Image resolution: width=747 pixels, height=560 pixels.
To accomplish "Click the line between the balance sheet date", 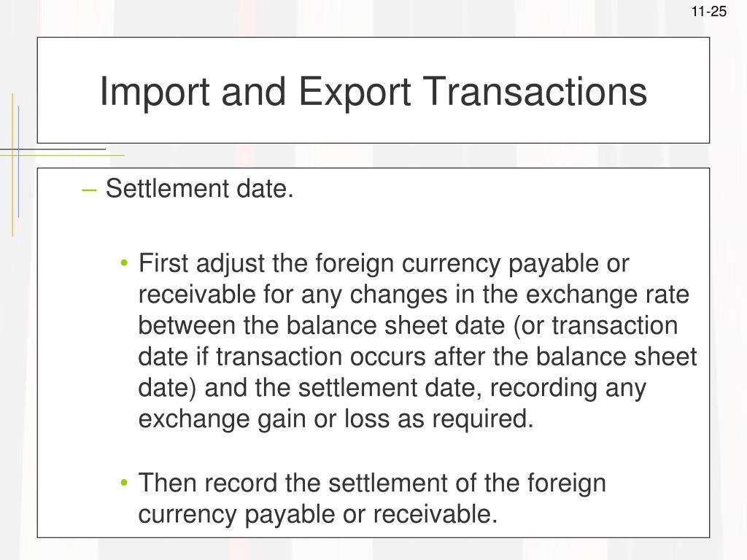I will pos(408,326).
